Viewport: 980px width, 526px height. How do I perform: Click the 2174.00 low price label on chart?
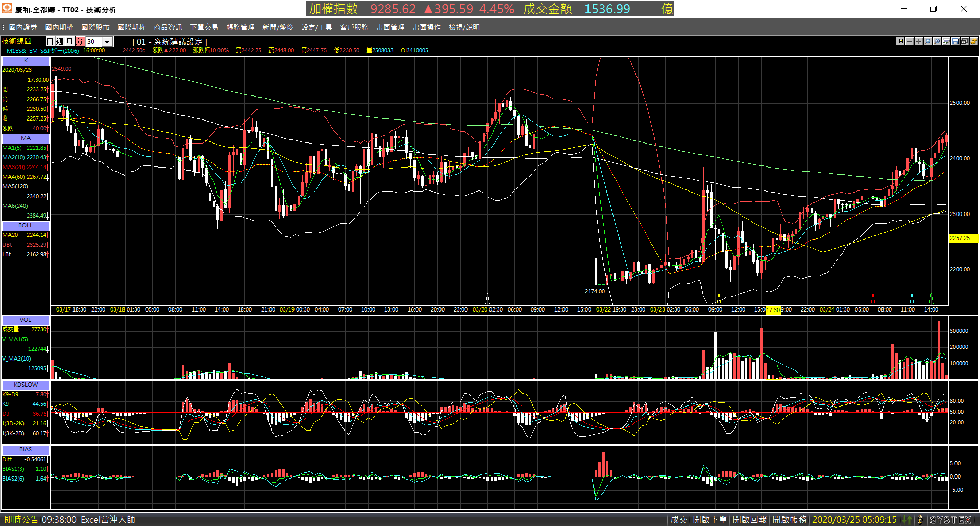pyautogui.click(x=595, y=291)
